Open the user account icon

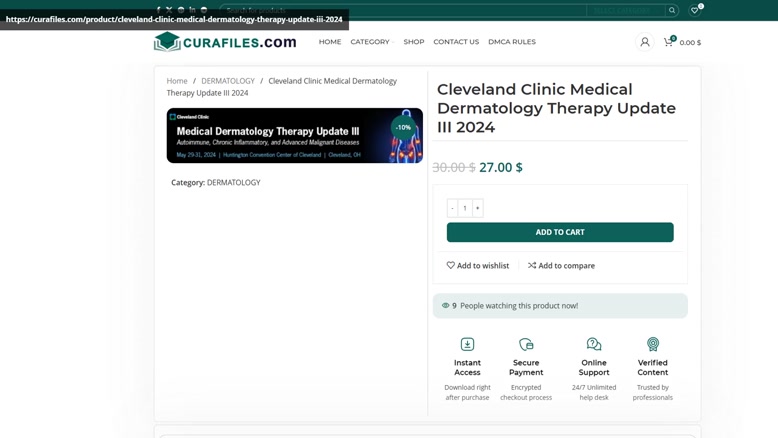[645, 42]
